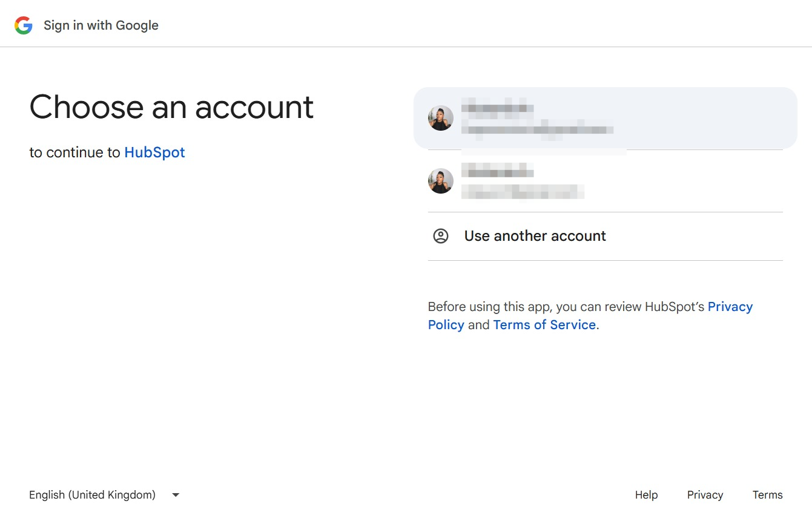
Task: Click the Terms footer link
Action: [767, 495]
